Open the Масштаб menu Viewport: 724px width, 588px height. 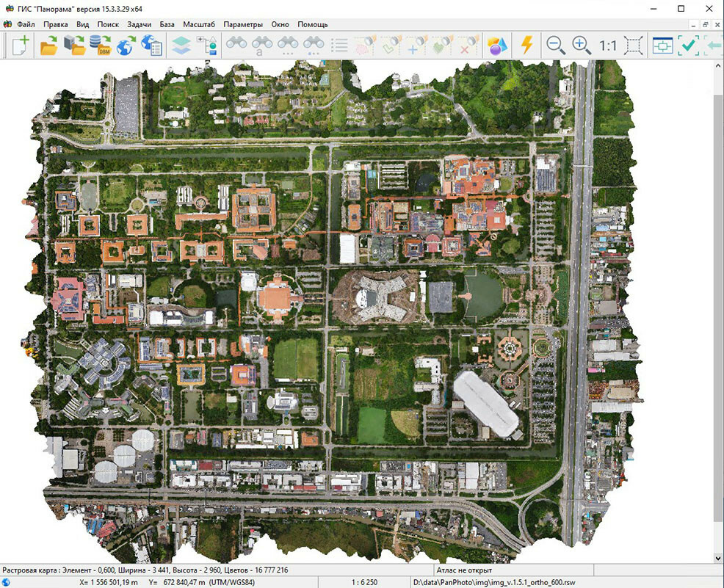(198, 24)
